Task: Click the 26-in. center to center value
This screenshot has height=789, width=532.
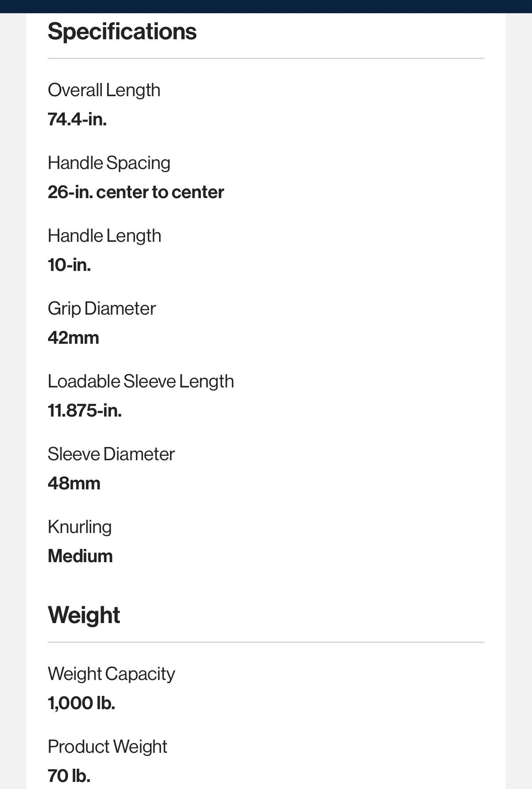Action: (136, 192)
